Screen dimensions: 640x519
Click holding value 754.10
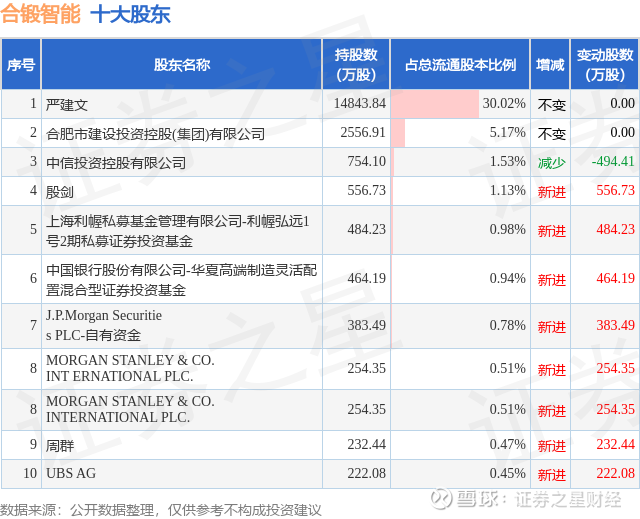point(367,161)
